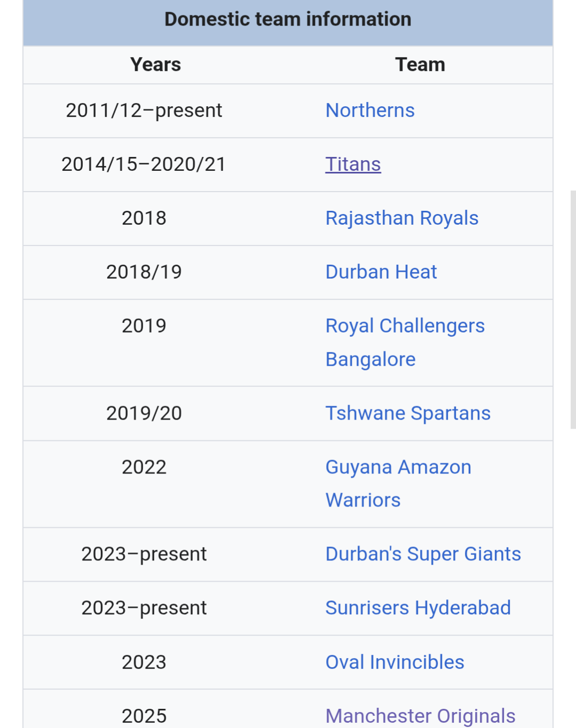The height and width of the screenshot is (728, 576).
Task: Click the 2018/19 years cell
Action: [144, 272]
